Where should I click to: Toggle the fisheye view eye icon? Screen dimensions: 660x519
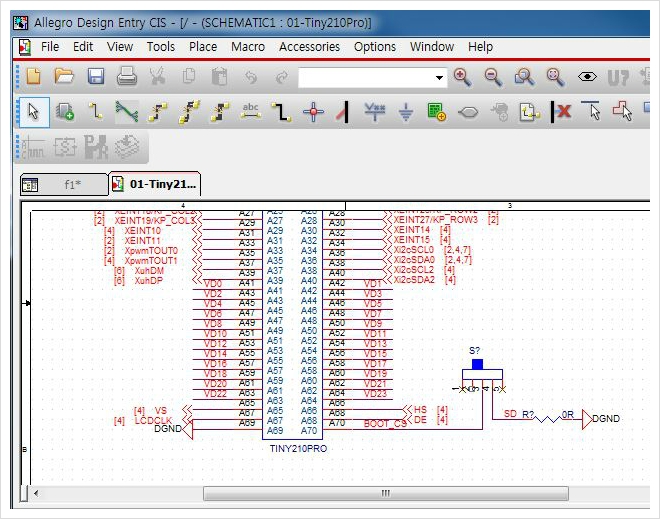[x=587, y=77]
